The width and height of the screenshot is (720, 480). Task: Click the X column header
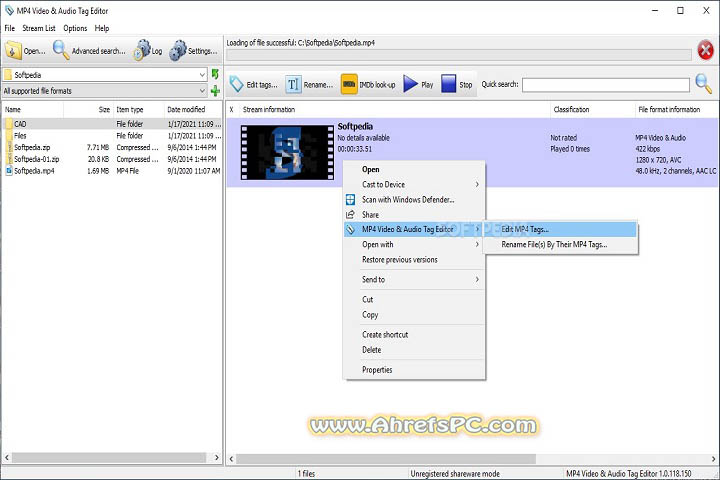(x=232, y=109)
